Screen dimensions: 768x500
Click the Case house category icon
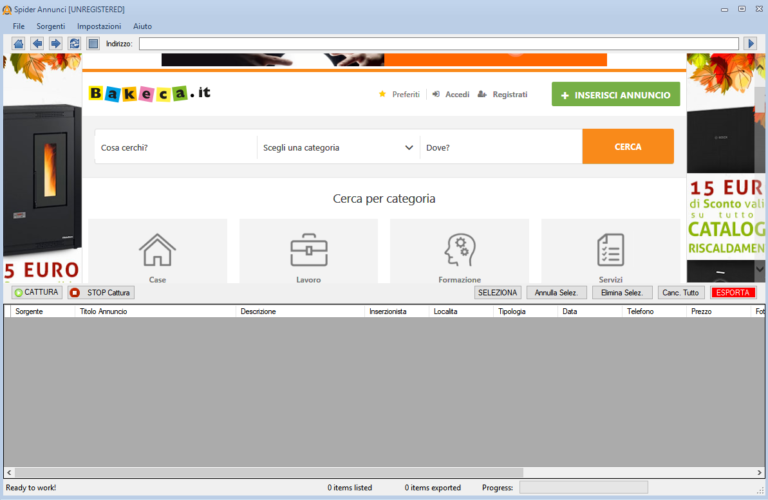coord(157,249)
